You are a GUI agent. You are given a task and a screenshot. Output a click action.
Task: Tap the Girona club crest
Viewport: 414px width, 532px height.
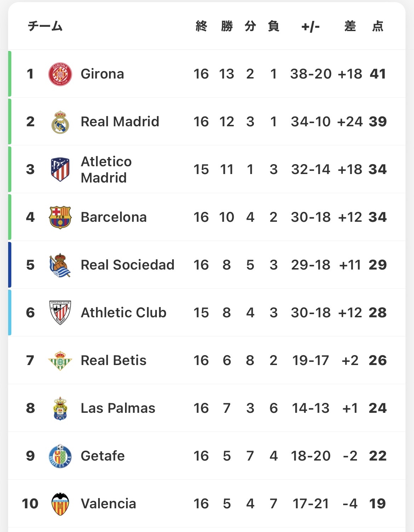pos(60,74)
